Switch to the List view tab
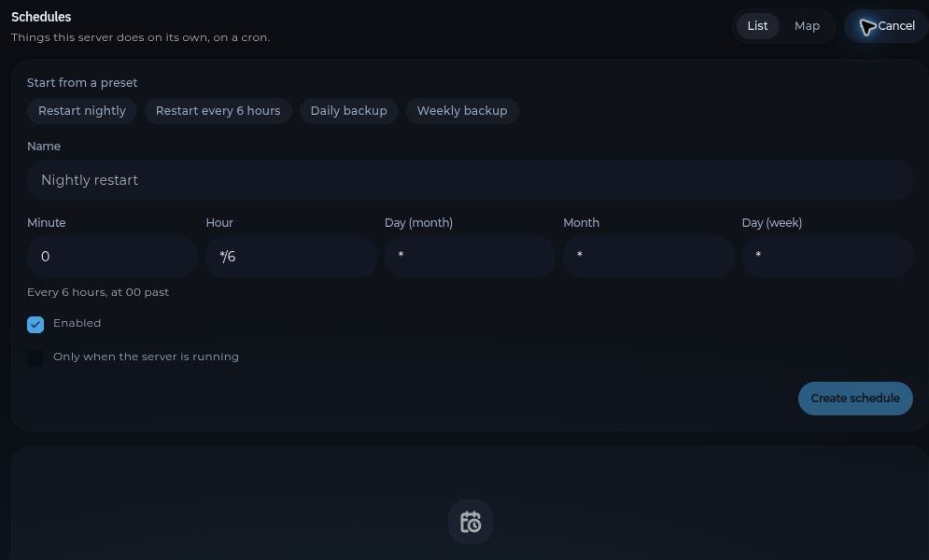This screenshot has width=929, height=560. (757, 26)
